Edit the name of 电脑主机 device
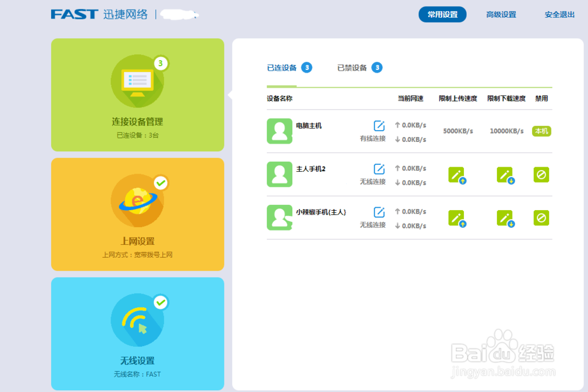Viewport: 588px width, 392px height. (378, 124)
